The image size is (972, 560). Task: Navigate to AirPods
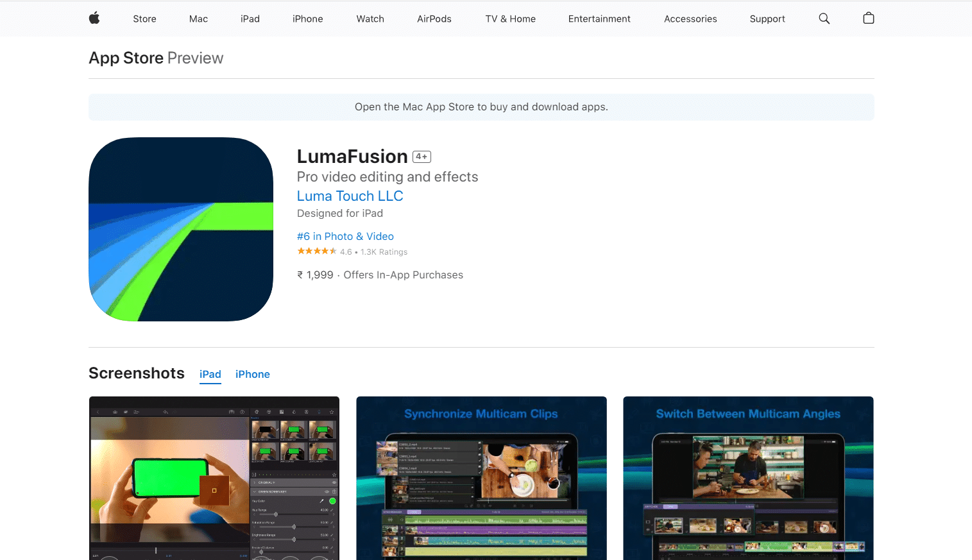[434, 19]
